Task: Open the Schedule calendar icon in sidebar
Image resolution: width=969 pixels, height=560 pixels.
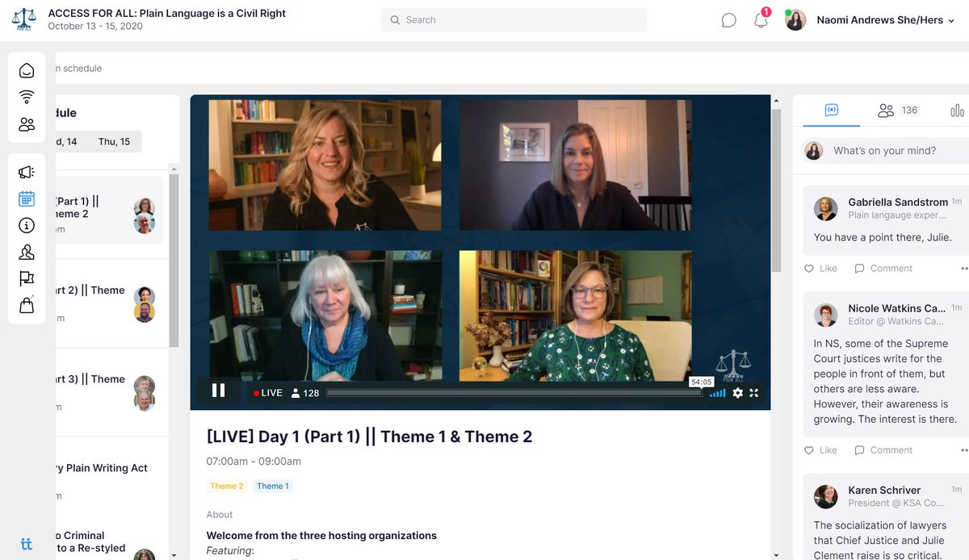Action: coord(27,198)
